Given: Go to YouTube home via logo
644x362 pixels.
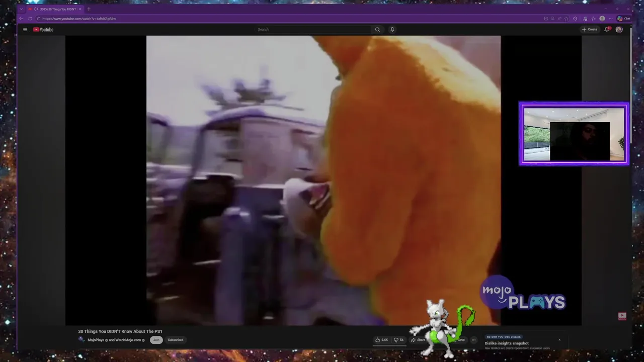Looking at the screenshot, I should click(x=43, y=30).
